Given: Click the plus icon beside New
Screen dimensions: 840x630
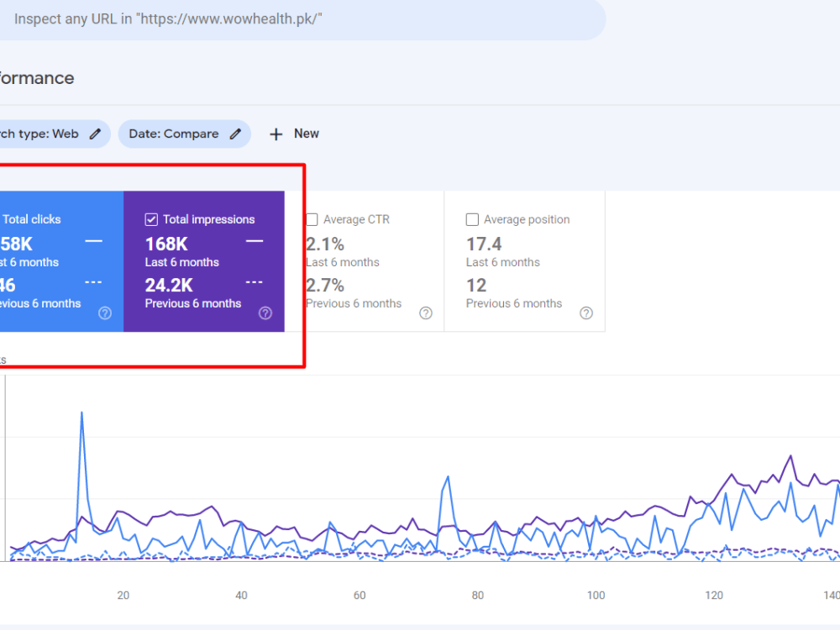Looking at the screenshot, I should (x=276, y=134).
